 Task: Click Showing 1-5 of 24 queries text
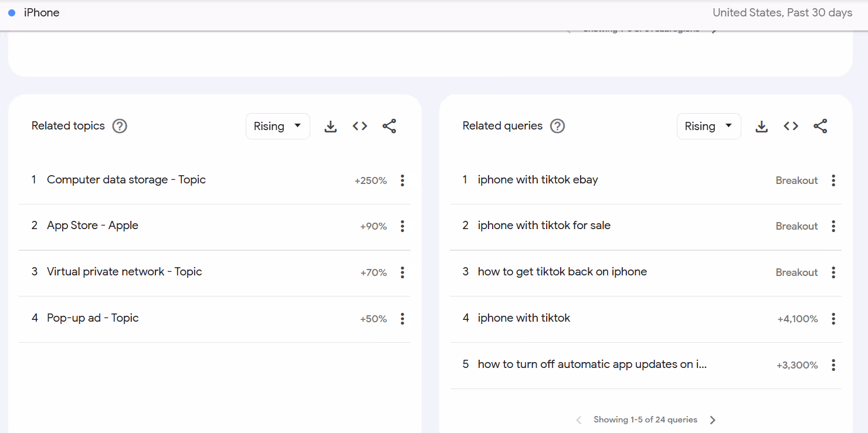[645, 420]
